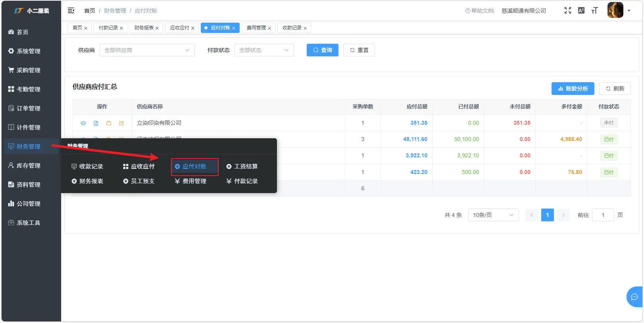This screenshot has height=323, width=644.
Task: Click the 立染印染有限公司 supplier name
Action: coord(159,123)
